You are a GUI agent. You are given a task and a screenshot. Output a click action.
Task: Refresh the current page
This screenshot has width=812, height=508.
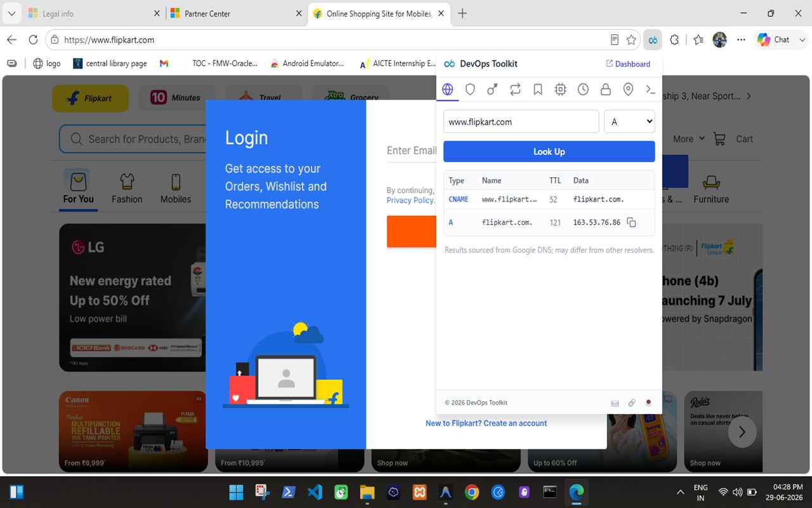(x=33, y=40)
